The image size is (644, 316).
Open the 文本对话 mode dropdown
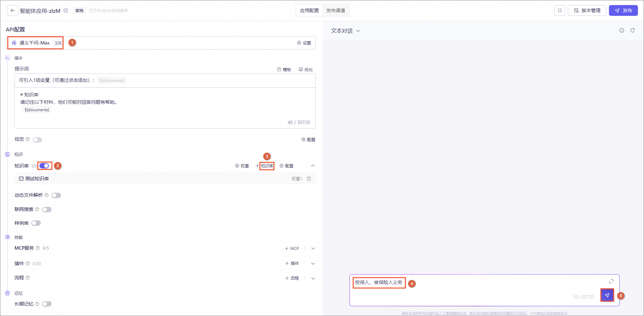pyautogui.click(x=345, y=31)
